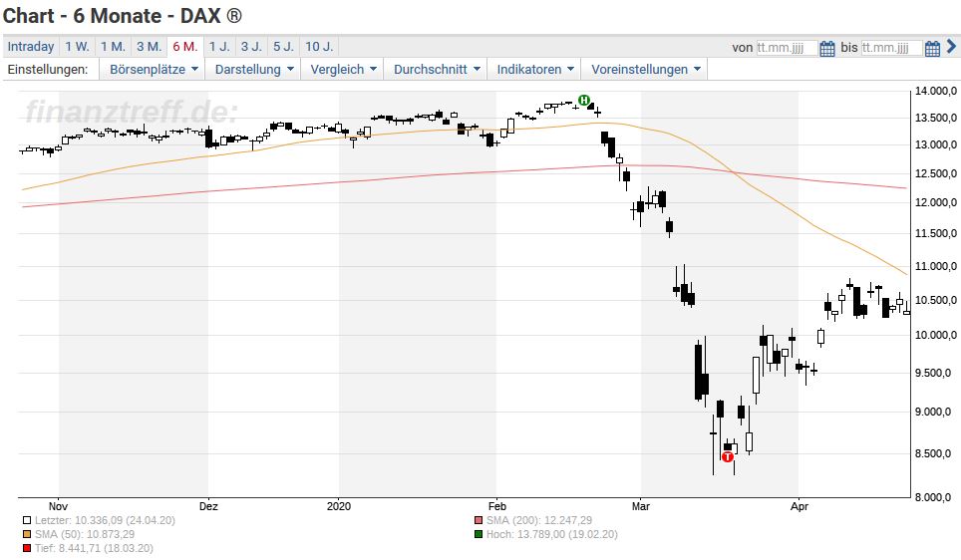This screenshot has height=560, width=961.
Task: Focus the 'bis' date input field
Action: (891, 47)
